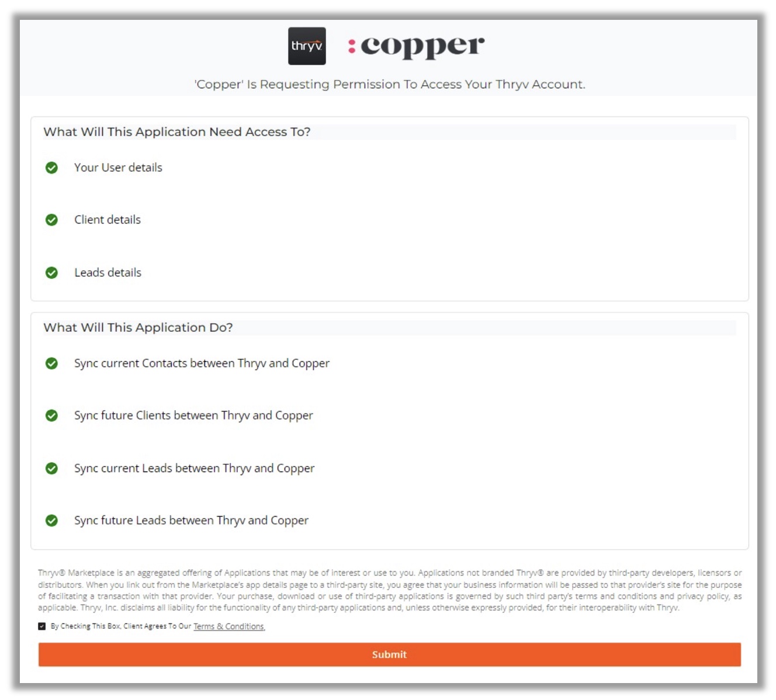
Task: Select the 'Your User details' text
Action: (x=118, y=168)
